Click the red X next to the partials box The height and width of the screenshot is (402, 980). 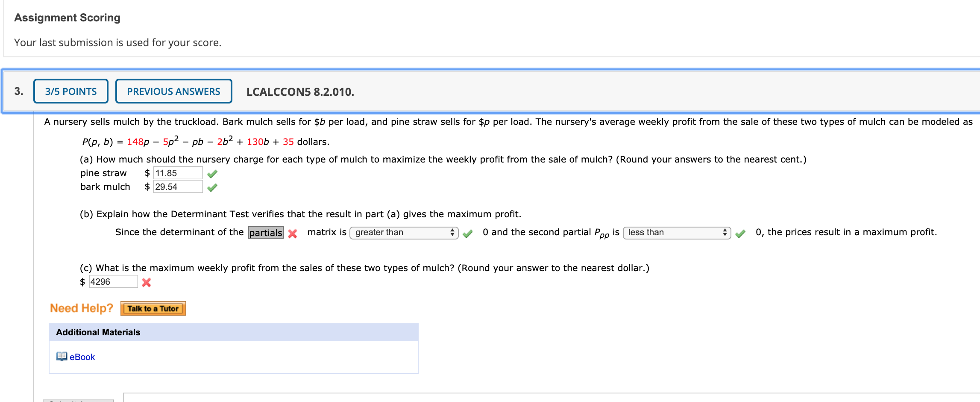pos(292,234)
